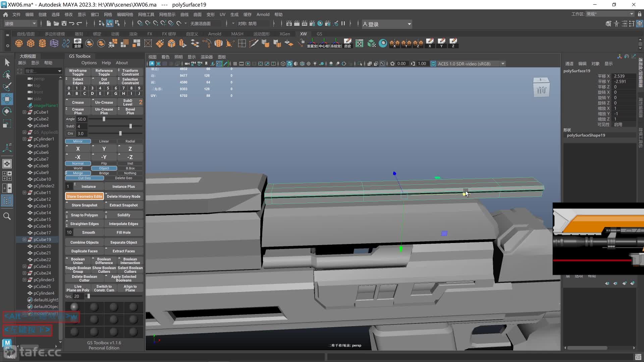Adjust the Angle slider in GS Toolbox
644x362 pixels.
[104, 119]
